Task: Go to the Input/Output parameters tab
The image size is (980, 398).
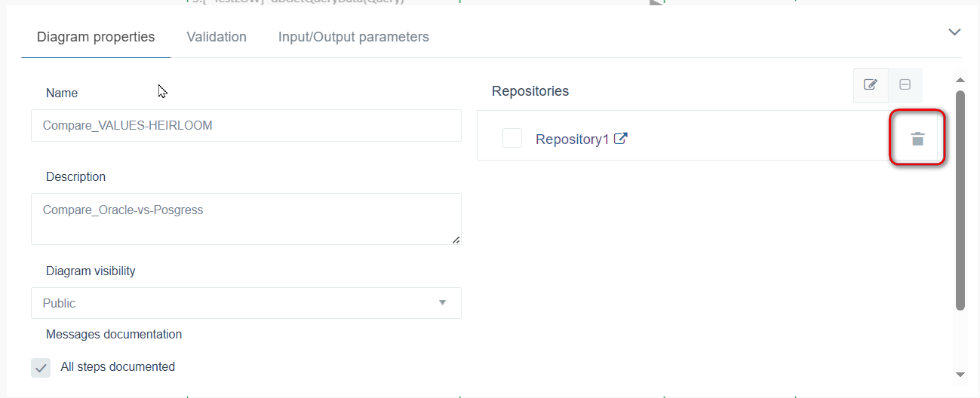Action: click(x=353, y=37)
